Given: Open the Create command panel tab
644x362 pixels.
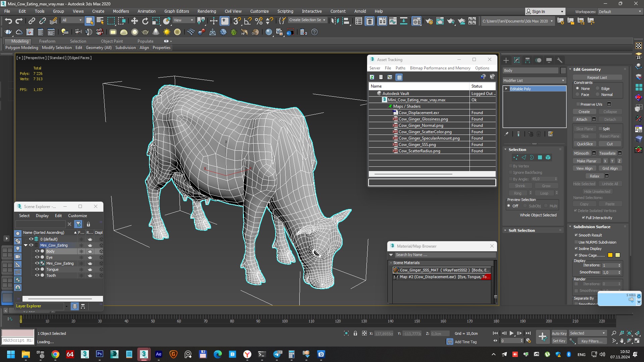Looking at the screenshot, I should click(x=506, y=60).
